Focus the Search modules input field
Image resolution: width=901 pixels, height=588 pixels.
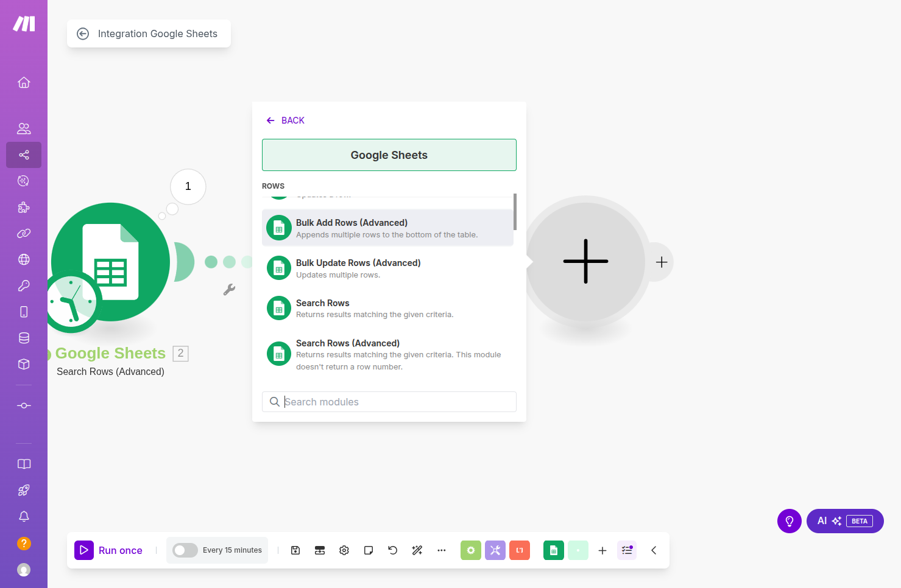point(389,402)
